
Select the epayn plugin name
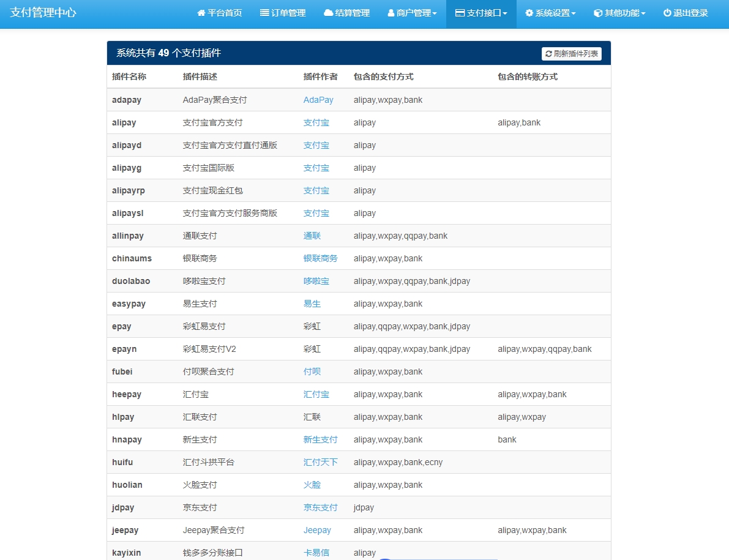coord(124,349)
